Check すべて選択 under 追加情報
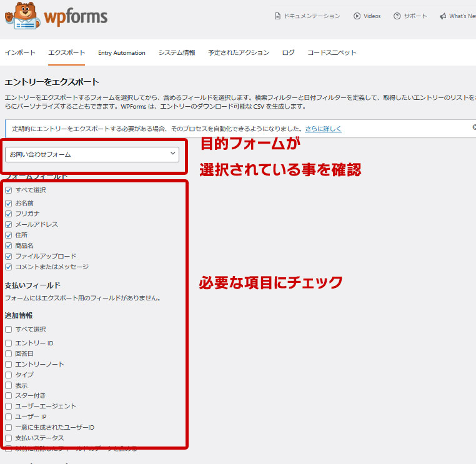Screen dimensions: 476x464 pyautogui.click(x=9, y=330)
